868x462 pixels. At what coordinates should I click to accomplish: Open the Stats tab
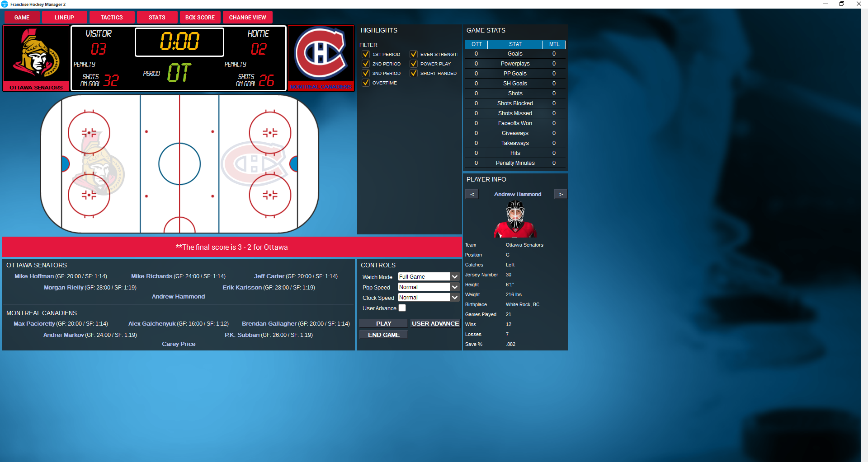tap(157, 18)
